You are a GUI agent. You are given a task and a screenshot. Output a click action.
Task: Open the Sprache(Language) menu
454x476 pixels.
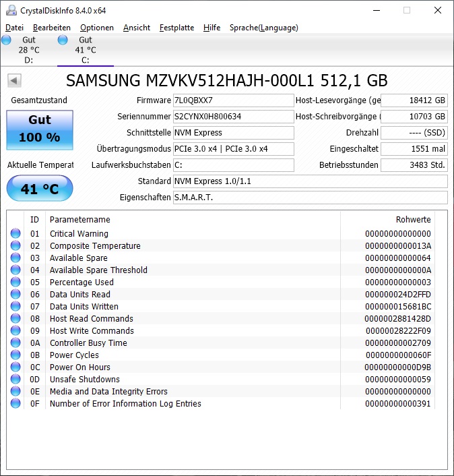pyautogui.click(x=264, y=28)
